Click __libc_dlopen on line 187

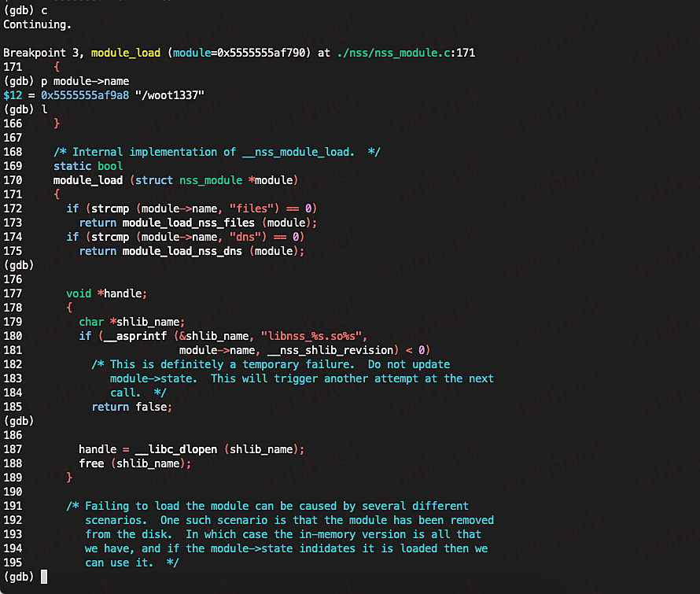point(181,449)
